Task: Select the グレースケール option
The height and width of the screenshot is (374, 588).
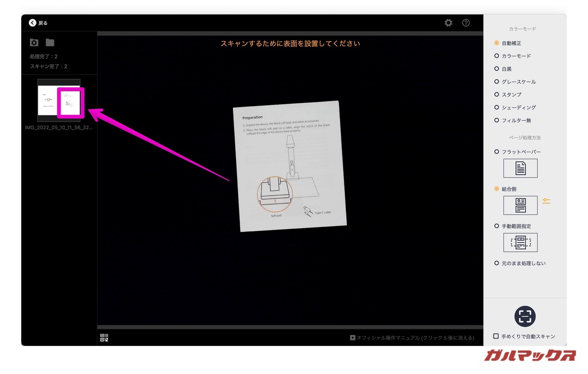Action: (497, 82)
